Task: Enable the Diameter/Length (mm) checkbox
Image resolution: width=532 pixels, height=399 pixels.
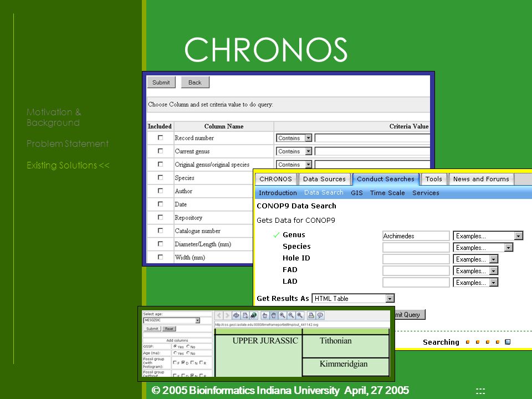Action: [x=161, y=244]
